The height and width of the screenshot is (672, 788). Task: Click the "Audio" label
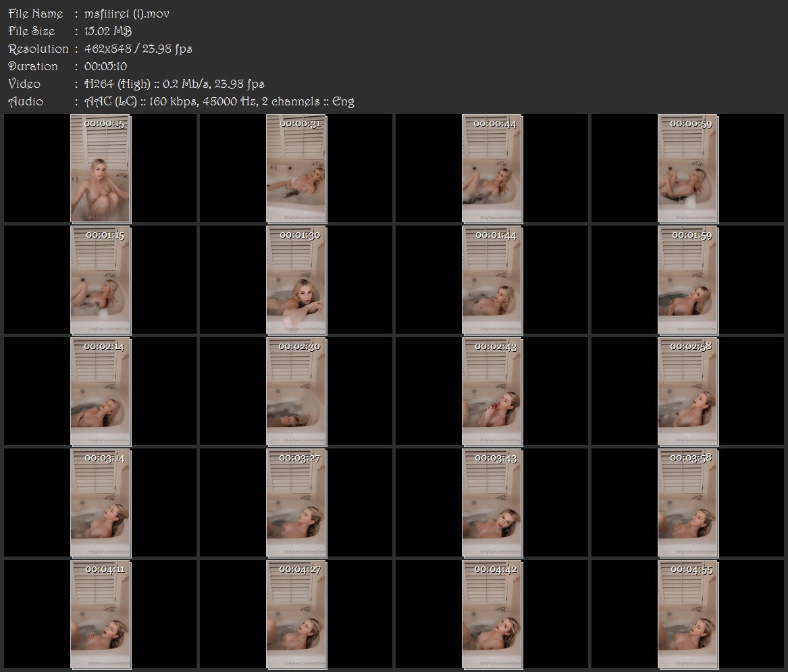coord(26,101)
